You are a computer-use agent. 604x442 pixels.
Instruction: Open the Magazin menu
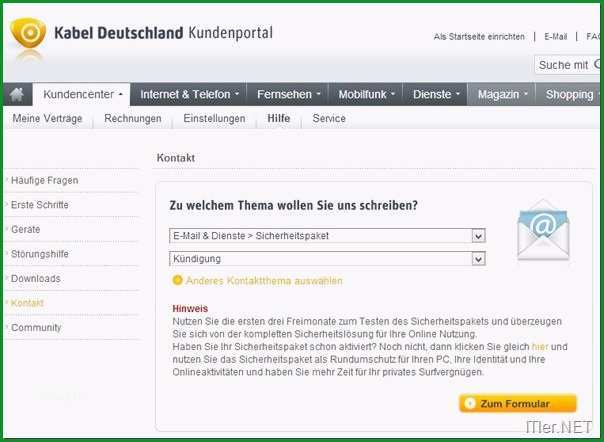502,94
